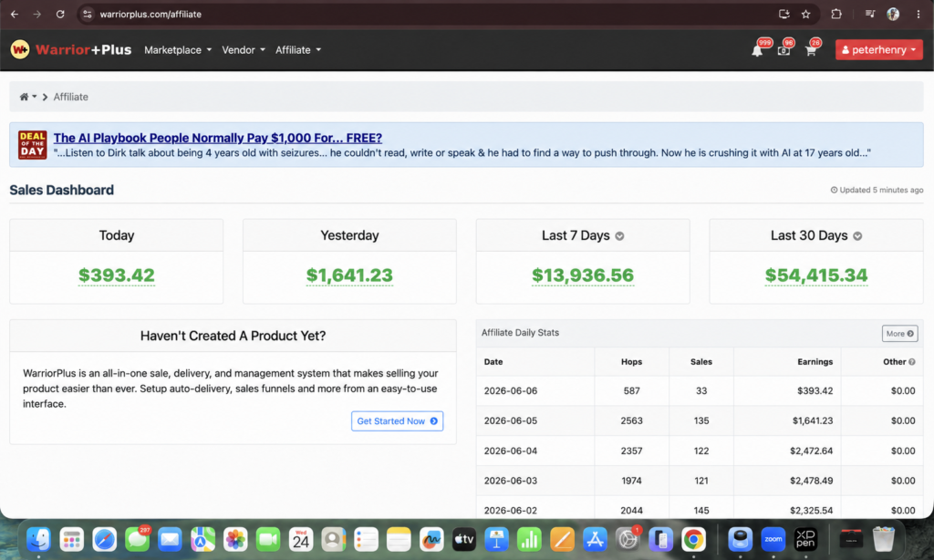Image resolution: width=934 pixels, height=560 pixels.
Task: Click the Get Started Now button
Action: pyautogui.click(x=397, y=421)
